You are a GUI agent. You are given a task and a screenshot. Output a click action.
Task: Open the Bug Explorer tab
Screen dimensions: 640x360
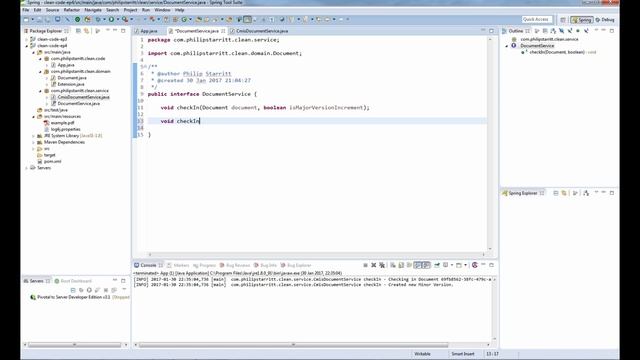tap(299, 265)
